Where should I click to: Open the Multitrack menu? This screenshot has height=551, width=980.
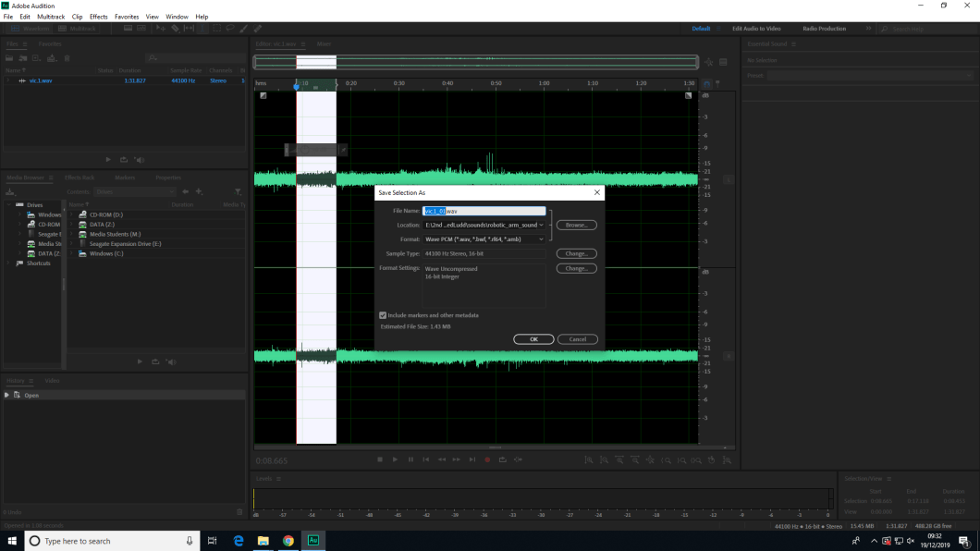pyautogui.click(x=51, y=17)
